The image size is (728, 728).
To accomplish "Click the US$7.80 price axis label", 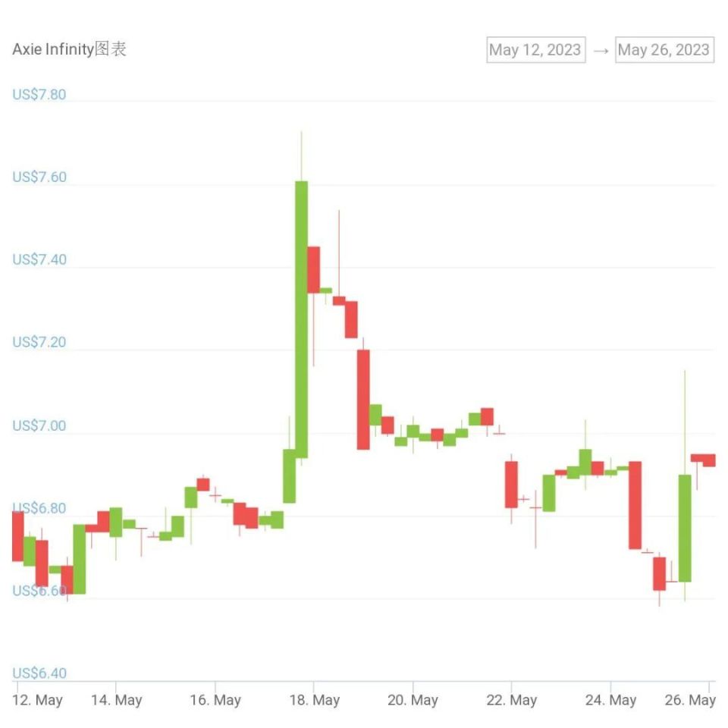I will click(39, 95).
